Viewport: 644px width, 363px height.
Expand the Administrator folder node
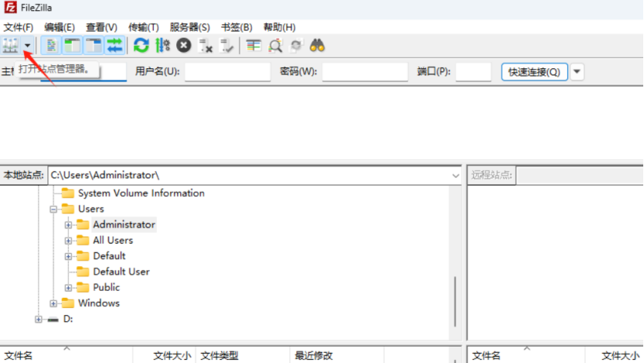[68, 225]
